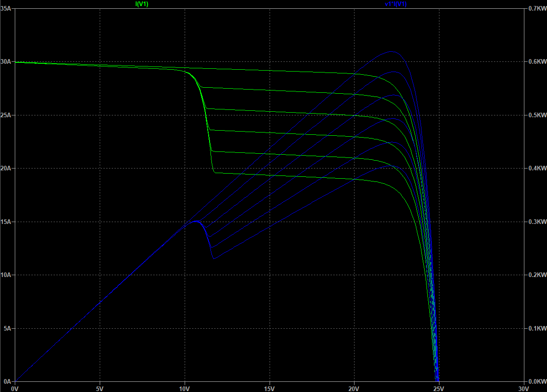This screenshot has width=547, height=392.
Task: Click the 0.3KW label on right axis
Action: pos(536,222)
